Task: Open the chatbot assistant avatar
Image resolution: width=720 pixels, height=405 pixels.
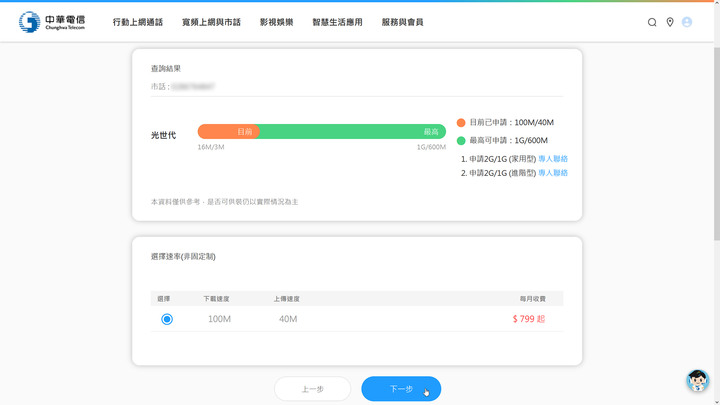Action: 698,381
